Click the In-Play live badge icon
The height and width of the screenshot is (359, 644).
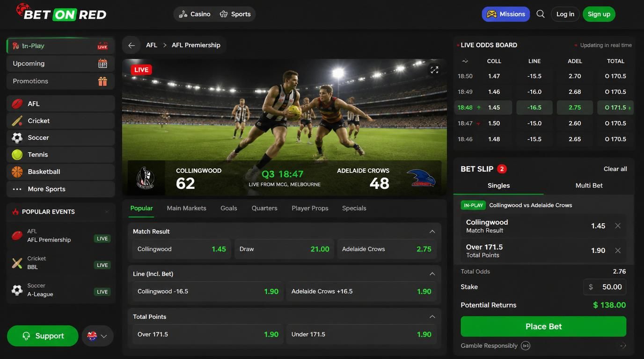(102, 46)
